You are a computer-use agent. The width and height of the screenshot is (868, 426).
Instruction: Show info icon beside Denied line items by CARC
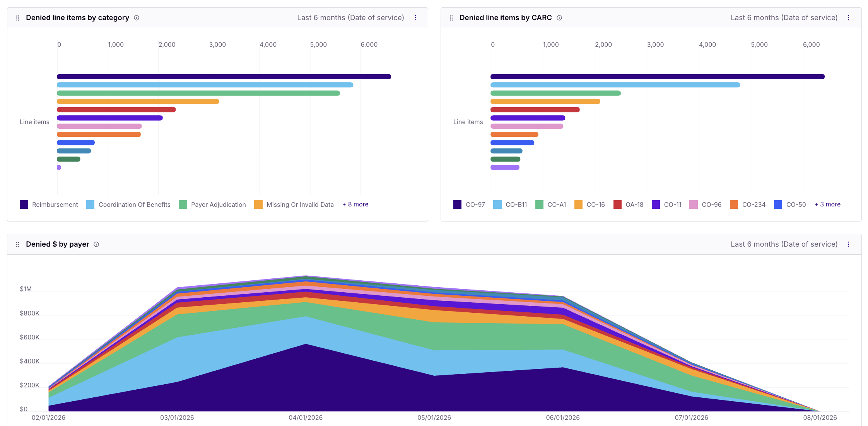pos(559,18)
